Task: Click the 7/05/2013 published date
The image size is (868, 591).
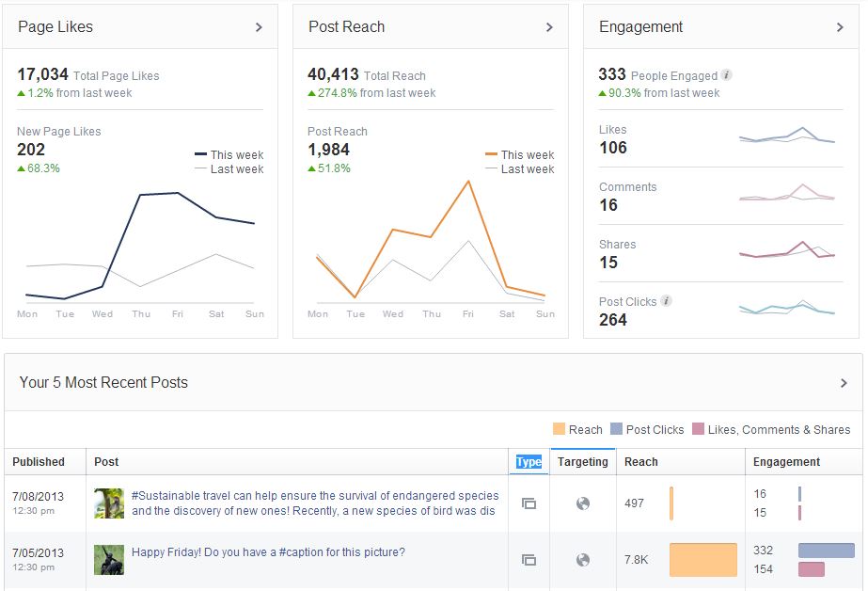Action: (x=39, y=552)
